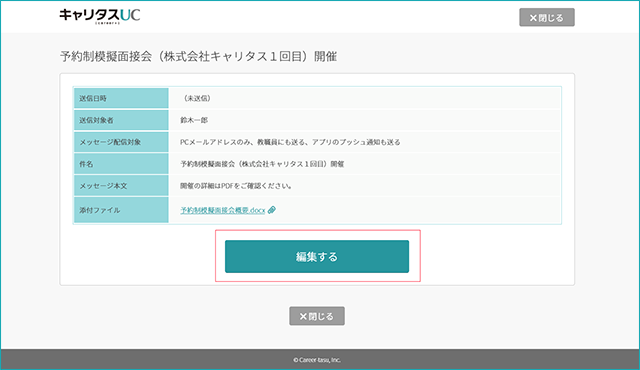Select the message body 開催の詳細はPDFをご確認ください
The height and width of the screenshot is (370, 640).
[x=236, y=186]
